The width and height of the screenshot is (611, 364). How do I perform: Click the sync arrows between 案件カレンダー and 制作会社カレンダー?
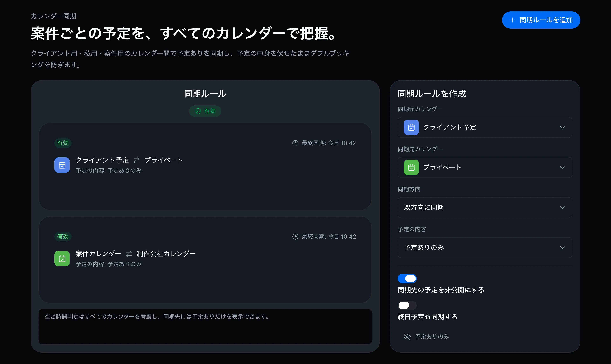pyautogui.click(x=129, y=254)
